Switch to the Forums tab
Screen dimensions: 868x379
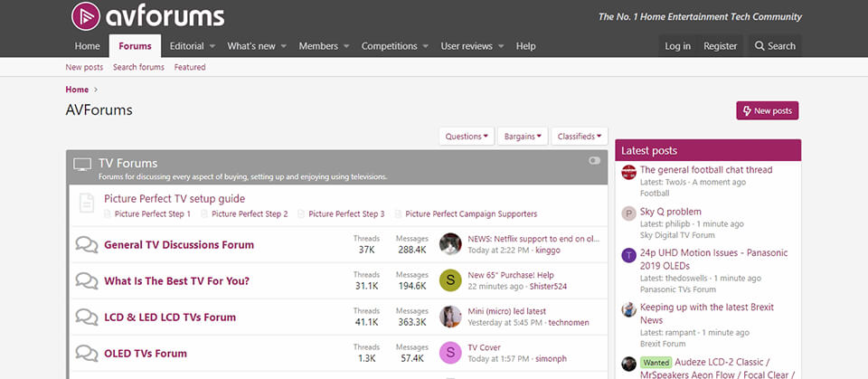(x=135, y=46)
